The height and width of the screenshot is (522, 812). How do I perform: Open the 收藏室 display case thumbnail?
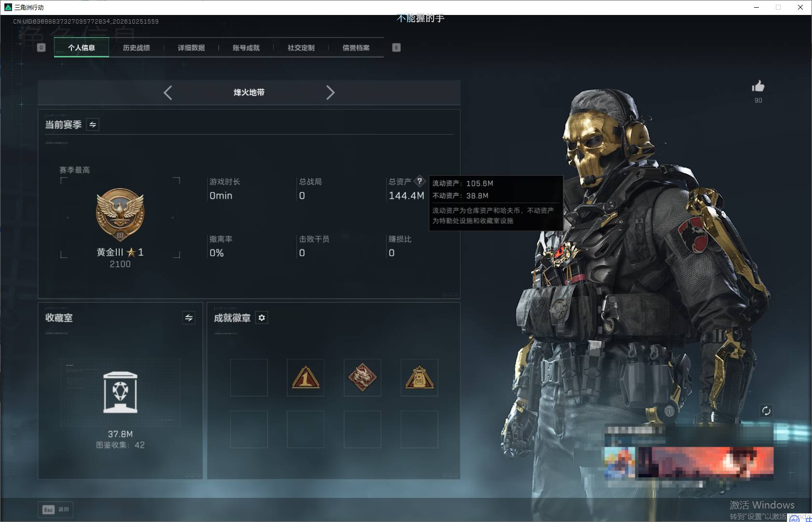[x=120, y=392]
